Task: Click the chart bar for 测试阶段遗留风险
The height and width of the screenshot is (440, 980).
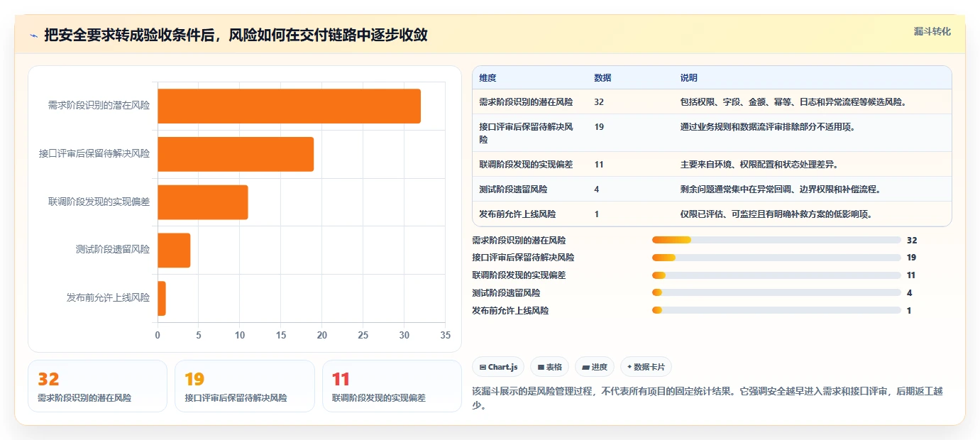Action: [x=174, y=250]
